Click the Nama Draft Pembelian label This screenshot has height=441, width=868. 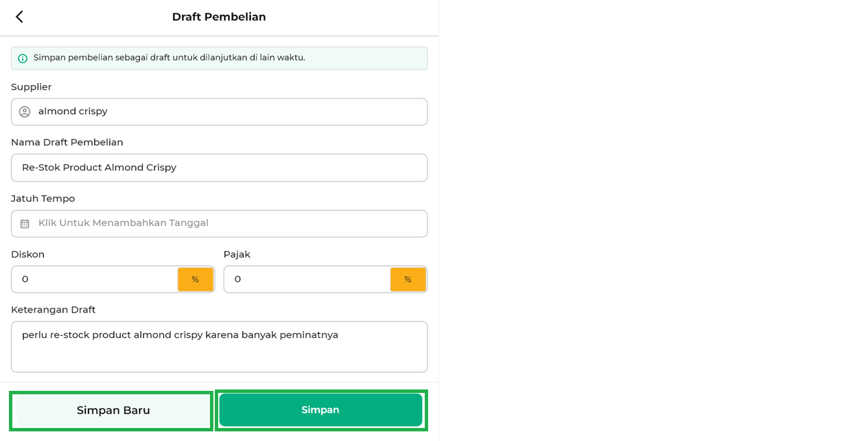pyautogui.click(x=67, y=142)
